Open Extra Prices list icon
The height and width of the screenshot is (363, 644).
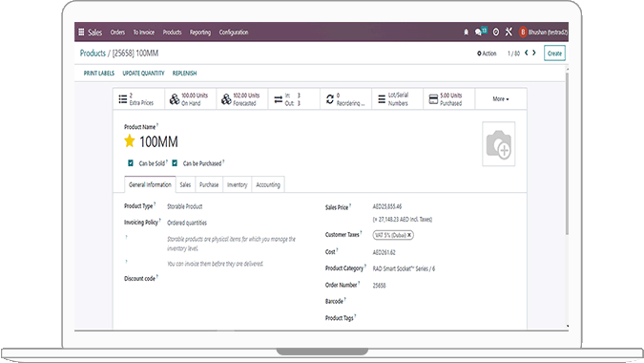[123, 99]
